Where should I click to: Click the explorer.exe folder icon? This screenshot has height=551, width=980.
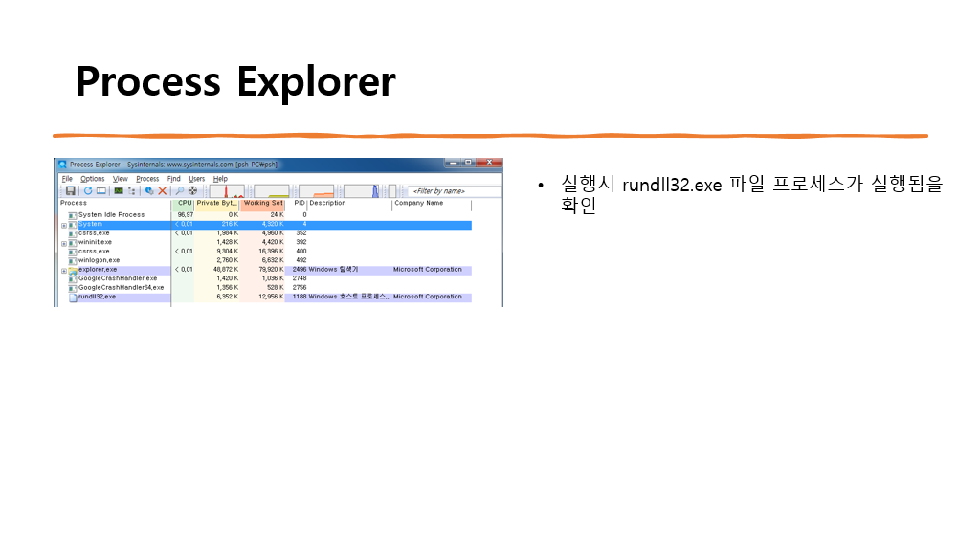tap(73, 270)
